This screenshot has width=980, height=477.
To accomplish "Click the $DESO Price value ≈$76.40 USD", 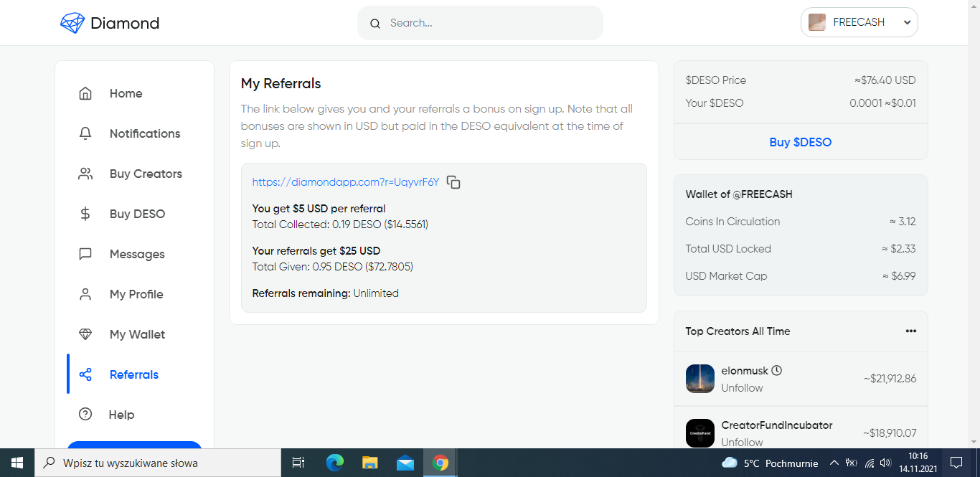I will 885,80.
